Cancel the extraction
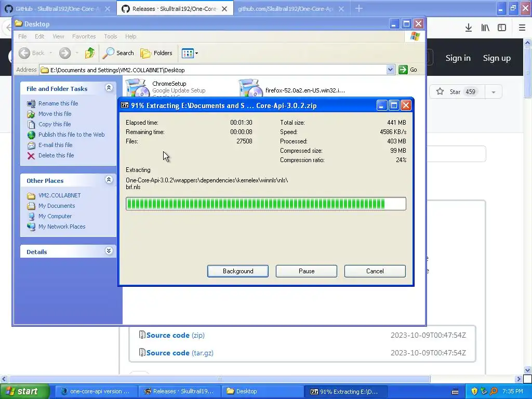The width and height of the screenshot is (532, 399). [375, 271]
